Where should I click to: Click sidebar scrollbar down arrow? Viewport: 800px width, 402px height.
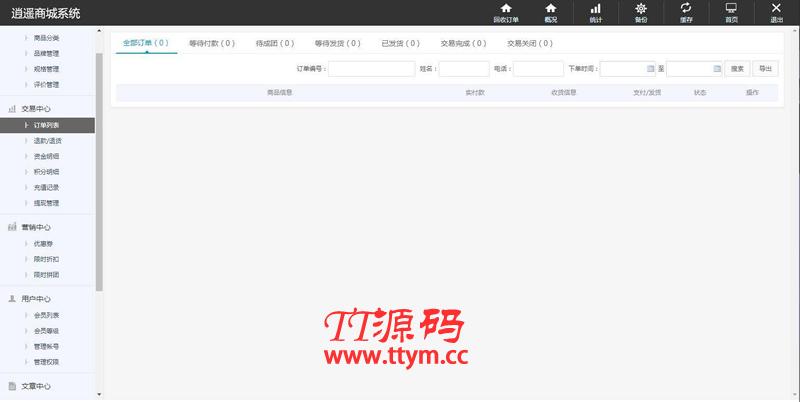click(x=99, y=394)
